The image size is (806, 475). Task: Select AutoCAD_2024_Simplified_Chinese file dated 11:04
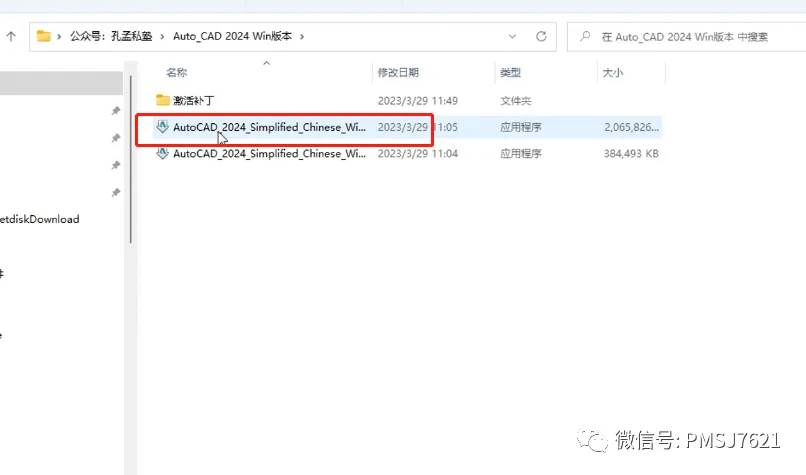coord(269,154)
